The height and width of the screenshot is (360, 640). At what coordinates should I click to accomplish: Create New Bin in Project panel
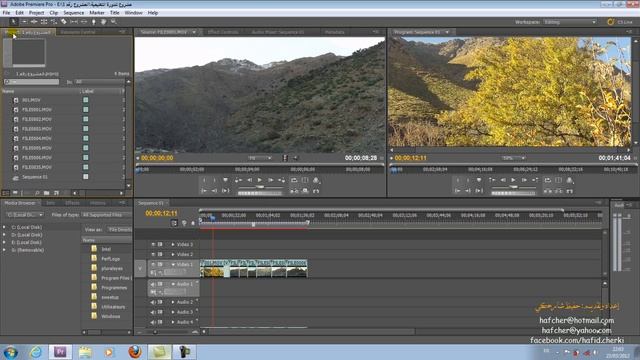point(47,193)
